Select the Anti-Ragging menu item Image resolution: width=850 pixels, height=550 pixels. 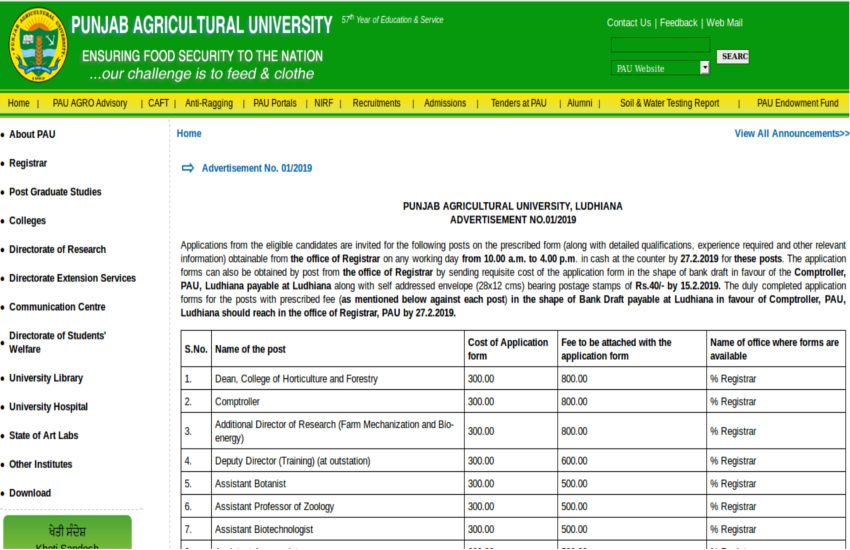(x=209, y=103)
